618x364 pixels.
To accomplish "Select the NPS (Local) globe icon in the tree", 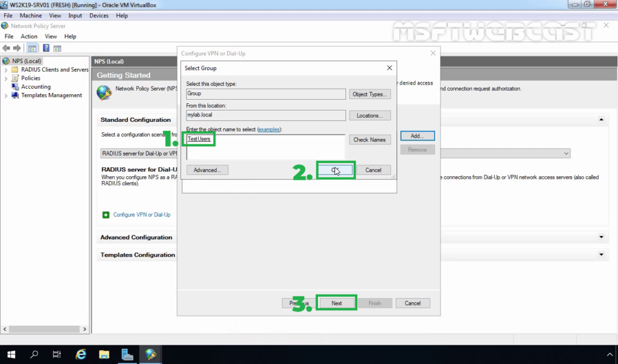I will click(6, 61).
